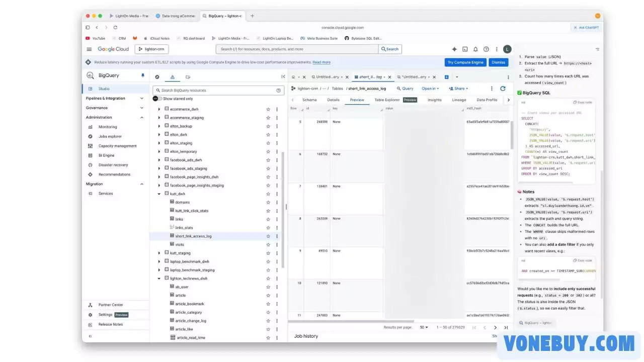Viewport: 644px width, 362px height.
Task: Refresh the short_link_access_log table view
Action: point(503,88)
